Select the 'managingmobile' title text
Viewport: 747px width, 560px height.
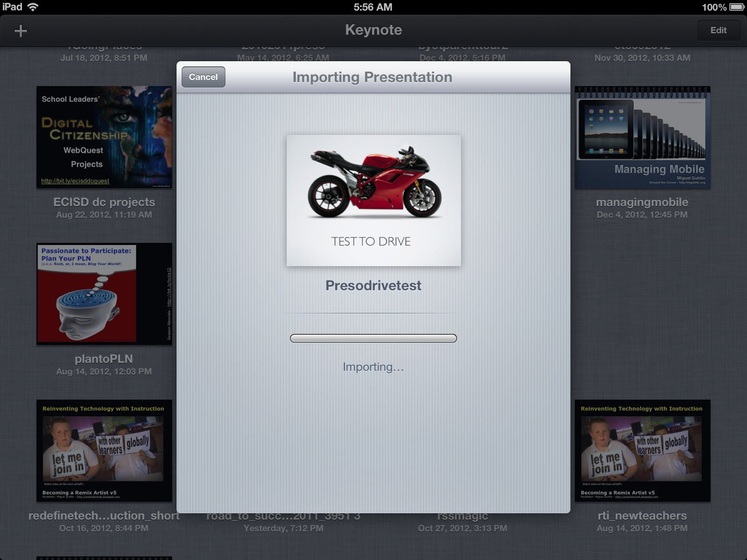(x=642, y=202)
